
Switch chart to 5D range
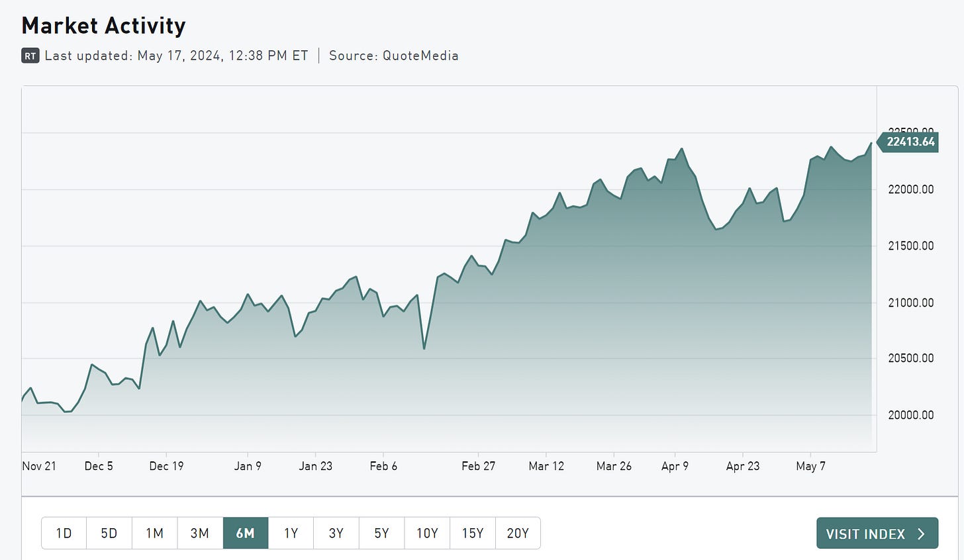tap(109, 533)
